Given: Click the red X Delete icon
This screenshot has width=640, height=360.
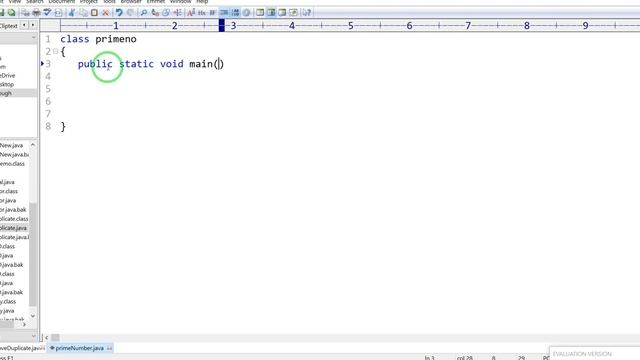Looking at the screenshot, I should tap(105, 13).
